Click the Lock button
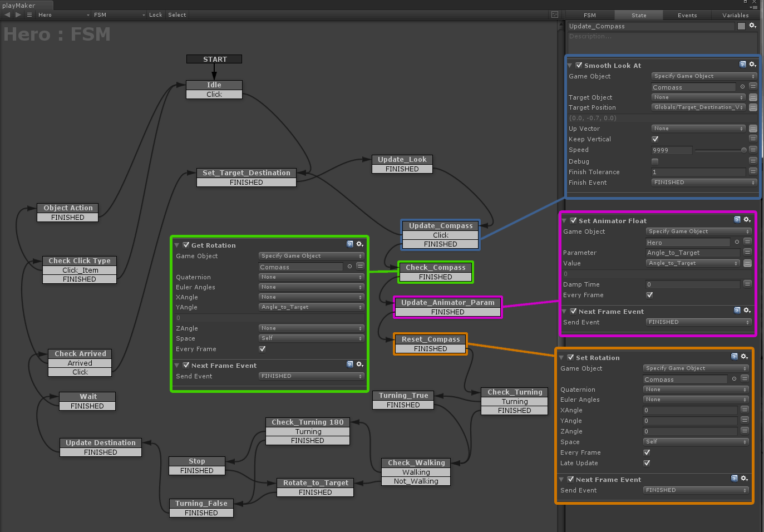Viewport: 764px width, 532px height. [x=156, y=15]
